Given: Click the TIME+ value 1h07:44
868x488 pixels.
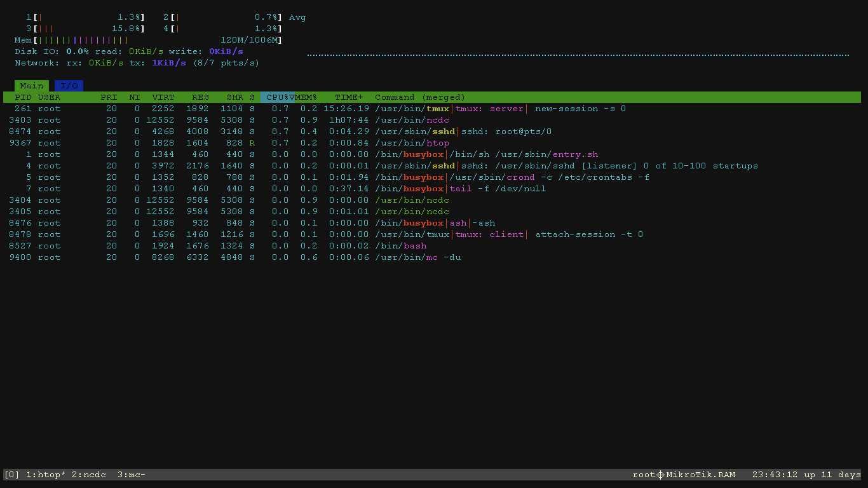Looking at the screenshot, I should (349, 120).
